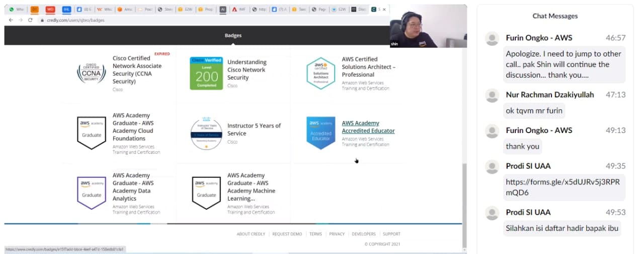The width and height of the screenshot is (644, 254).
Task: Switch to the red WD browser tab
Action: point(50,9)
